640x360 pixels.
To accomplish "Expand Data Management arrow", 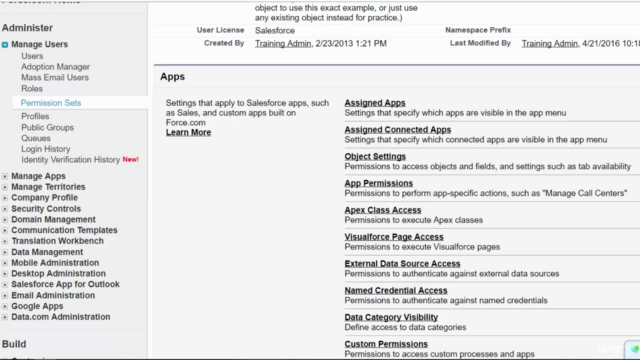I will pyautogui.click(x=5, y=252).
